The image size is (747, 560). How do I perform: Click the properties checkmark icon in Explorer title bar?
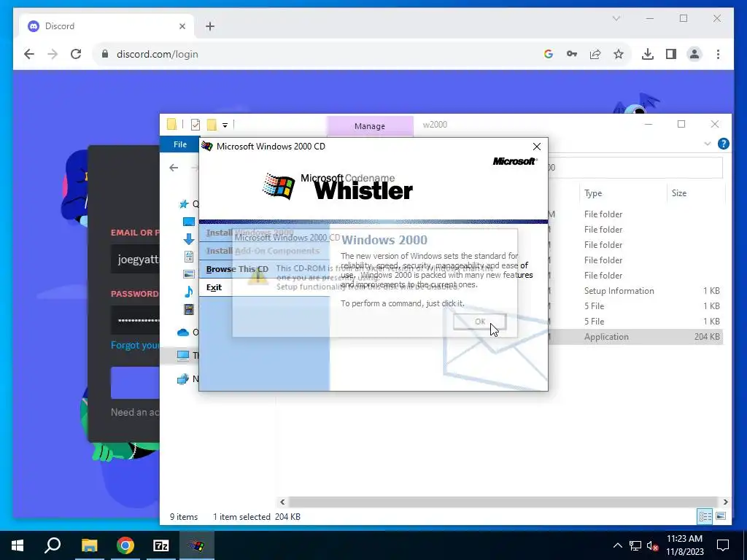[196, 125]
